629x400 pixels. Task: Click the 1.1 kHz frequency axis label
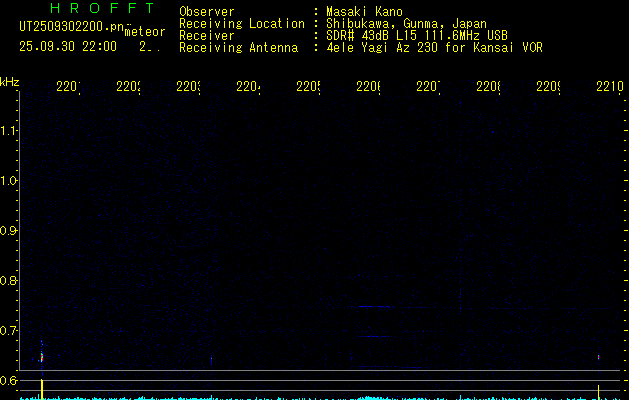click(x=8, y=131)
